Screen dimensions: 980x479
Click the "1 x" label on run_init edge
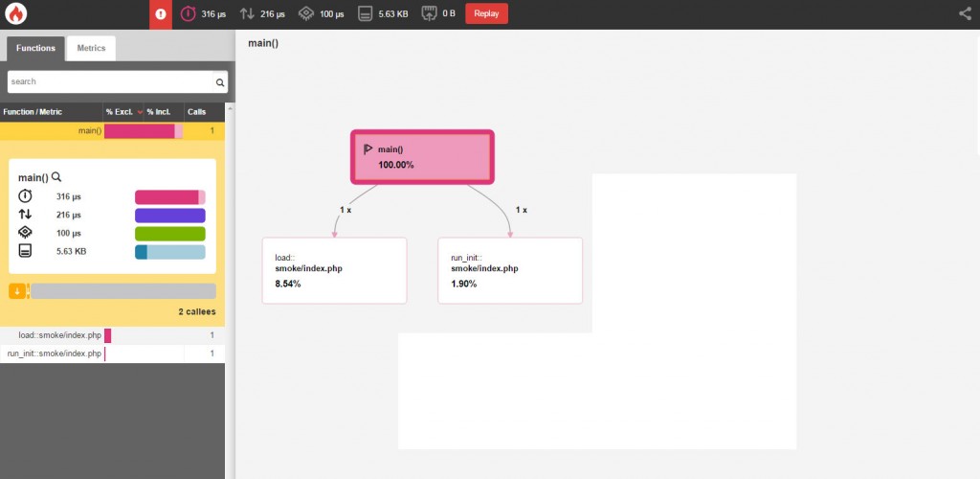pos(522,210)
